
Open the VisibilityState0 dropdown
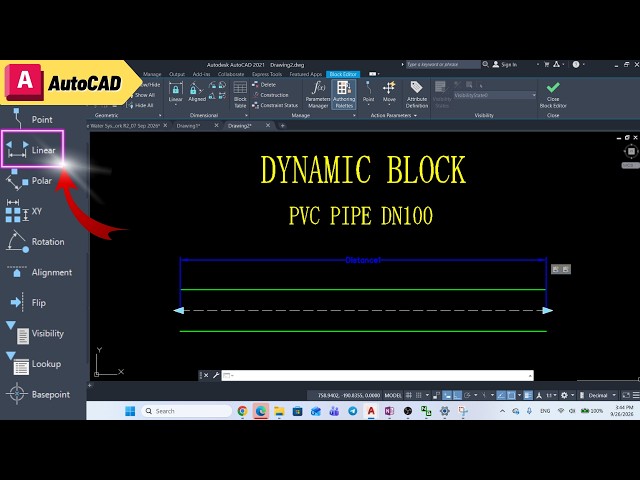click(x=533, y=95)
